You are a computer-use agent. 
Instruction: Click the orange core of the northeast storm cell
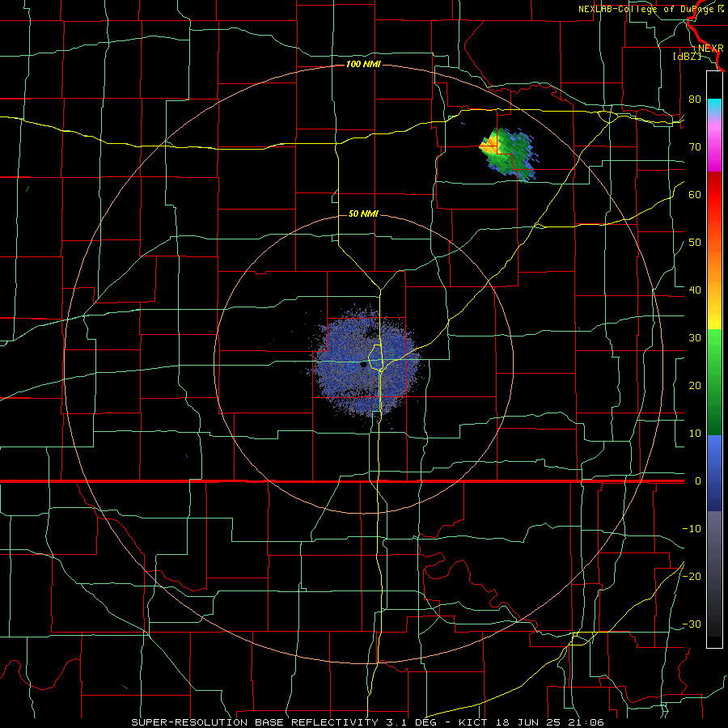[489, 146]
